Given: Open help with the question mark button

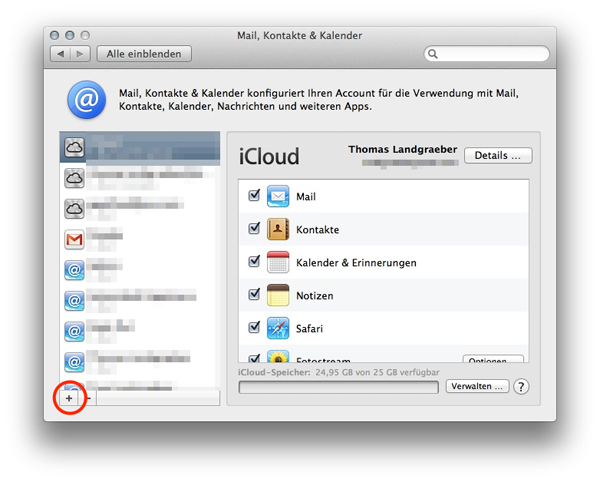Looking at the screenshot, I should point(521,386).
